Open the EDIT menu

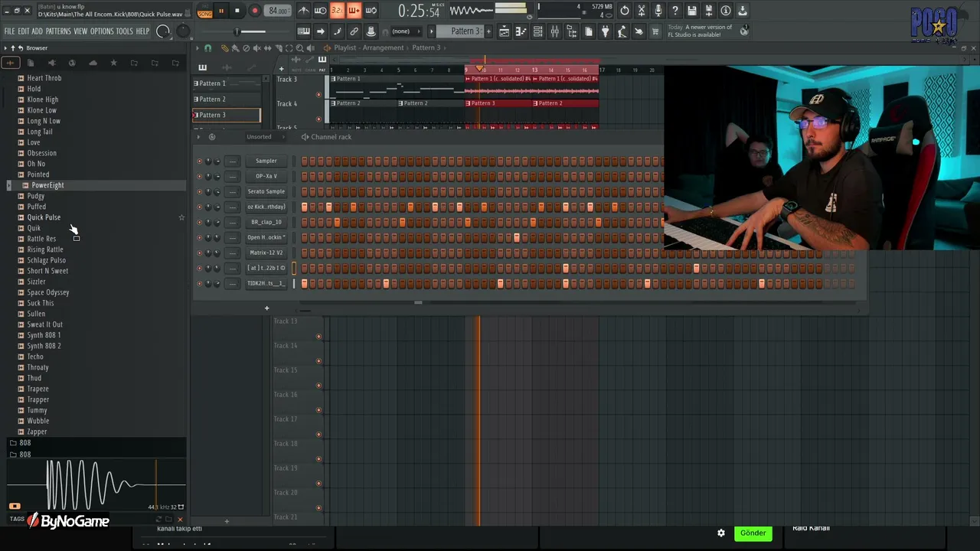[24, 31]
